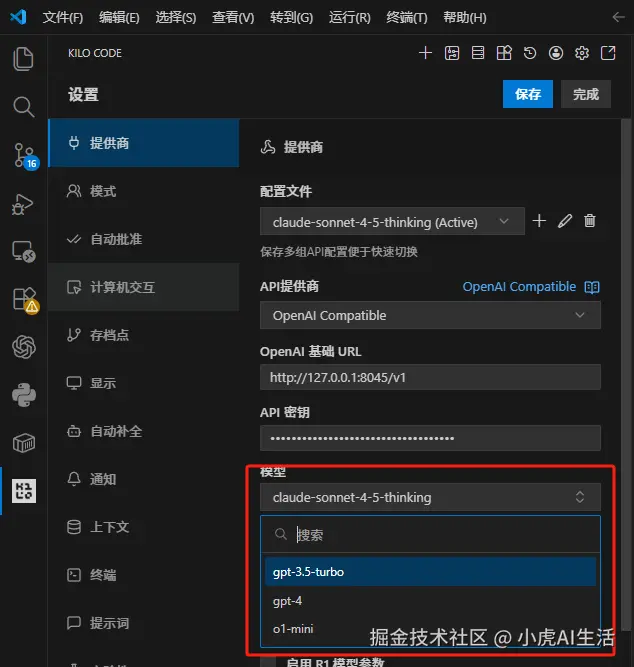Open the 转到(G) menu
634x667 pixels.
[x=291, y=17]
